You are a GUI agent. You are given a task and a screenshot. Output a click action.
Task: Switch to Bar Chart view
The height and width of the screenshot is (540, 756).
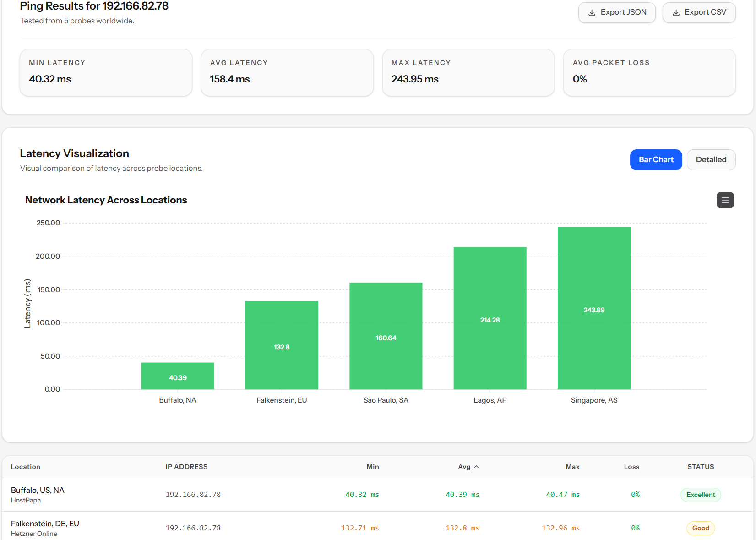(x=656, y=160)
